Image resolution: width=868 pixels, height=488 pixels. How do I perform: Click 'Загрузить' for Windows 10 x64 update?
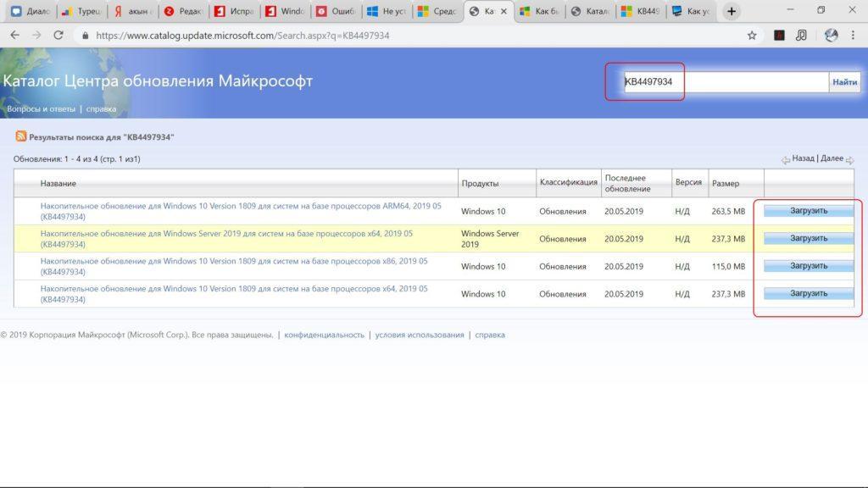click(x=808, y=294)
